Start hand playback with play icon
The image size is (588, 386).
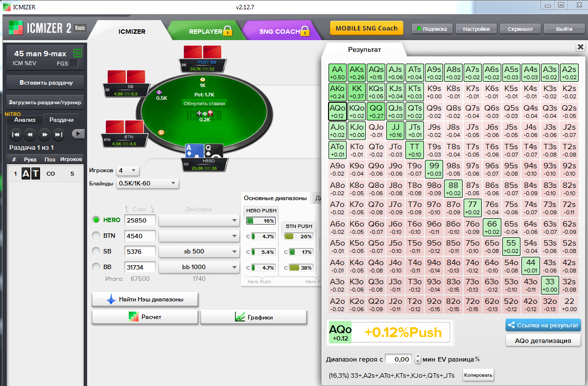point(78,134)
